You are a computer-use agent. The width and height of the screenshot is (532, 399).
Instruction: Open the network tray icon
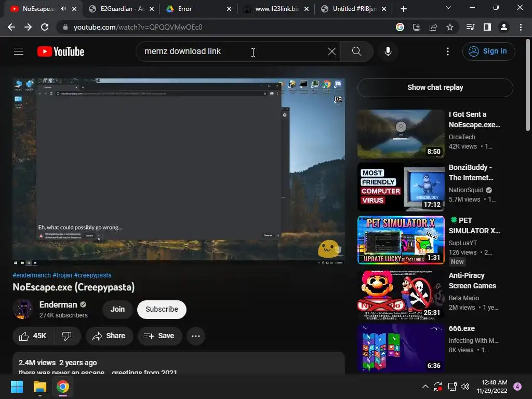[x=452, y=387]
